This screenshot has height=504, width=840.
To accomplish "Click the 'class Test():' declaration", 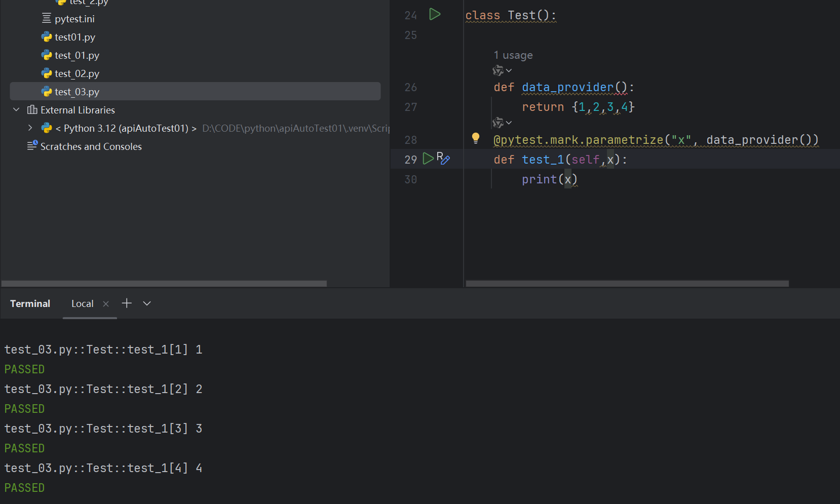I will pos(511,15).
